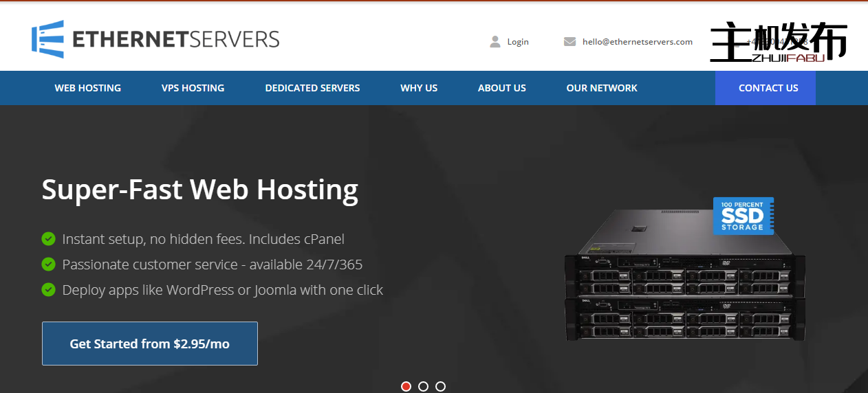Click the EthernetServers logo icon
Image resolution: width=868 pixels, height=393 pixels.
[47, 39]
